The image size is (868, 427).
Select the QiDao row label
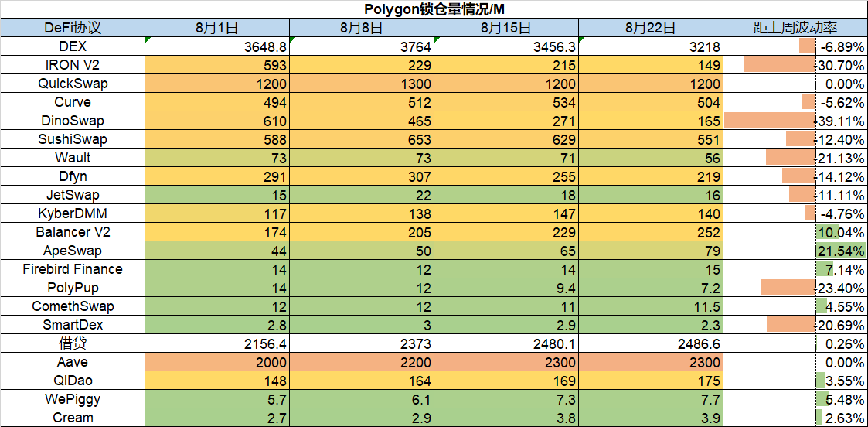click(x=73, y=381)
